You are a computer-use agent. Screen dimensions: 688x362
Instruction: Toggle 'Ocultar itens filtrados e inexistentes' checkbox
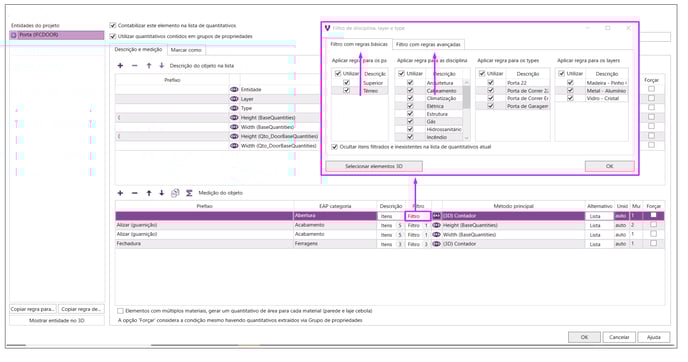coord(334,147)
